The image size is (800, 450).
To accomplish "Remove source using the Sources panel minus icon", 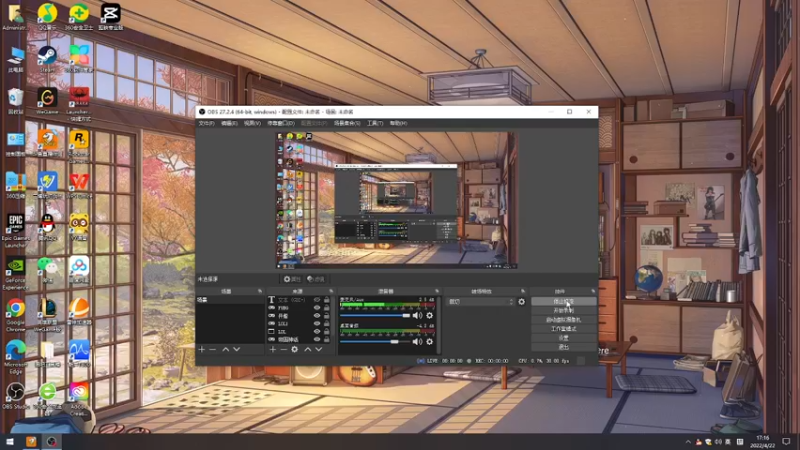I will [284, 349].
